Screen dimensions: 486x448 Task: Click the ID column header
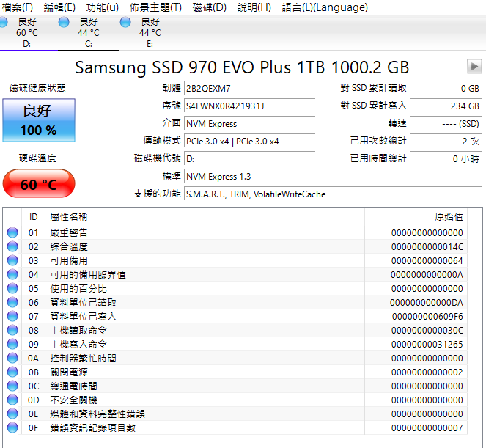(34, 217)
